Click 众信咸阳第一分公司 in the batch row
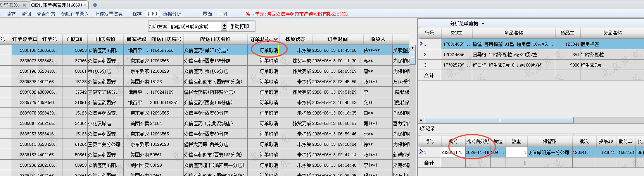 coord(549,152)
